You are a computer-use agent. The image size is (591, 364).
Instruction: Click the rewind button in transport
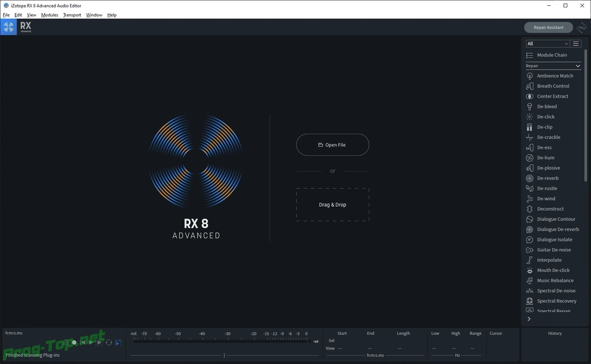click(x=83, y=342)
